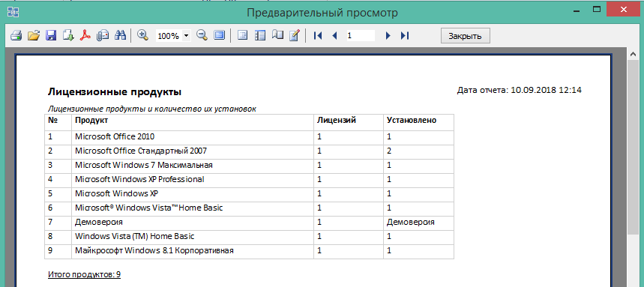Export the report to PDF
644x287 pixels.
(85, 35)
